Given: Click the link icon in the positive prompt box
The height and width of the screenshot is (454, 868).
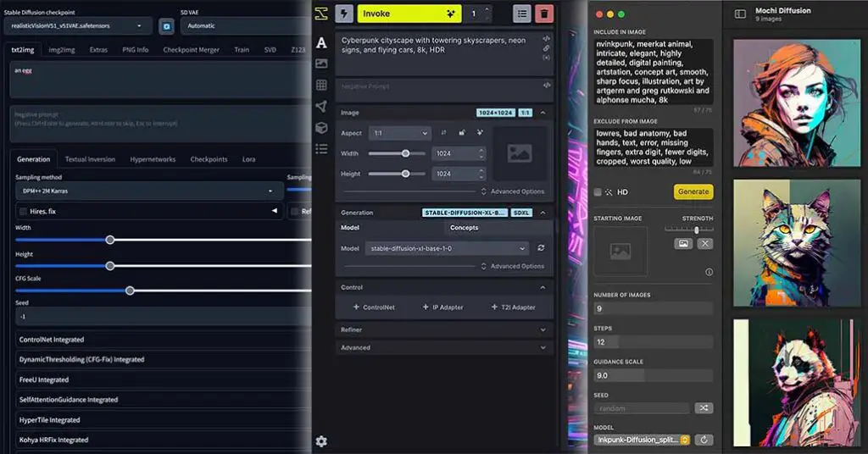Looking at the screenshot, I should tap(547, 48).
